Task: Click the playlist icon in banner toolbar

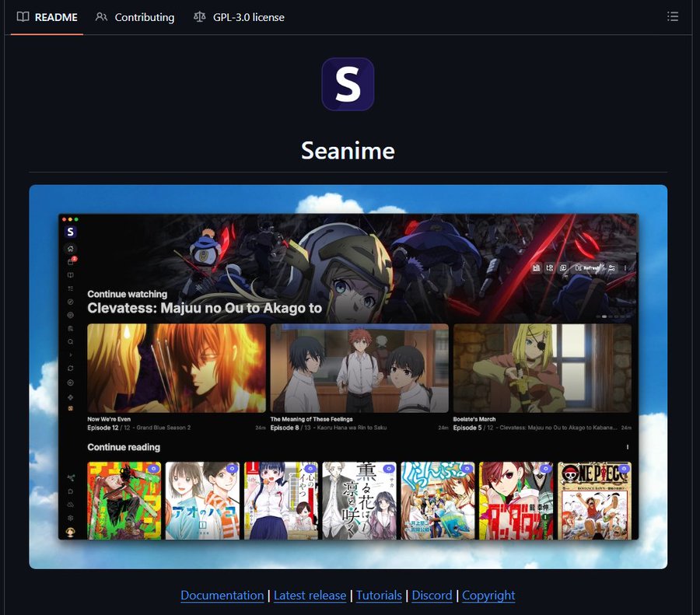Action: (x=563, y=267)
